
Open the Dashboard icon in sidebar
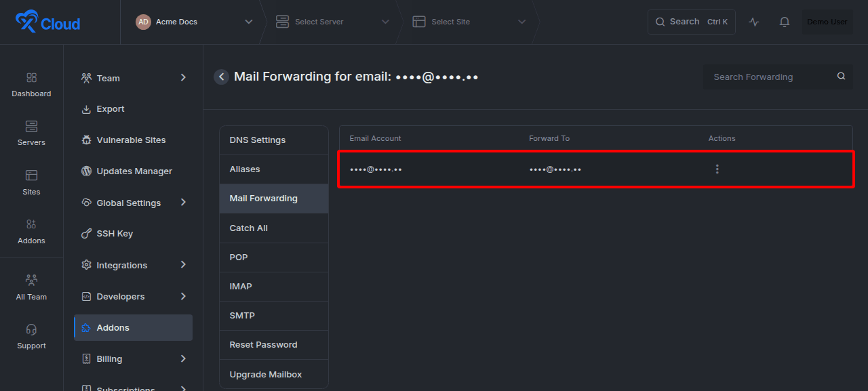(x=31, y=78)
